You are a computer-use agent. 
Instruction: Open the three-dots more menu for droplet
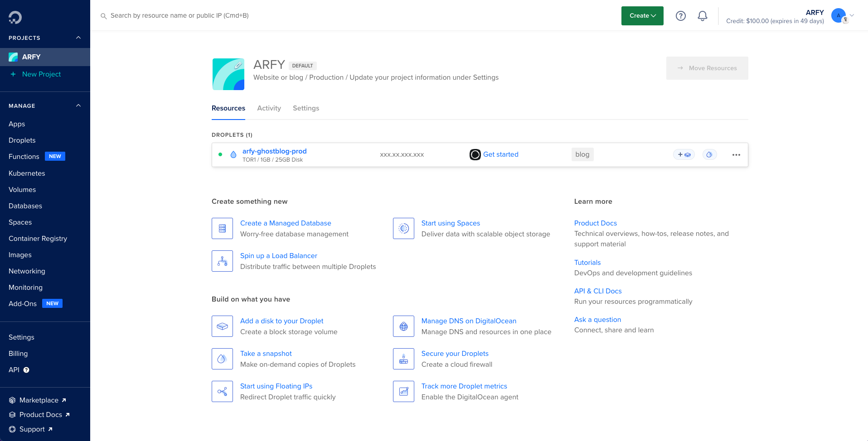[x=736, y=155]
